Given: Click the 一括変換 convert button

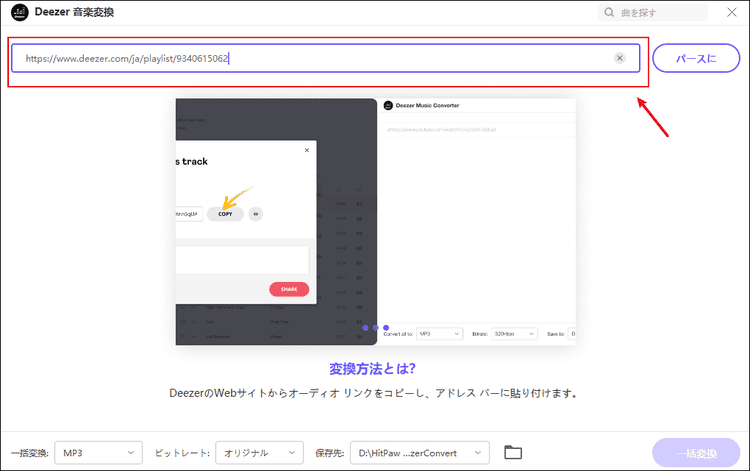Looking at the screenshot, I should pos(696,453).
